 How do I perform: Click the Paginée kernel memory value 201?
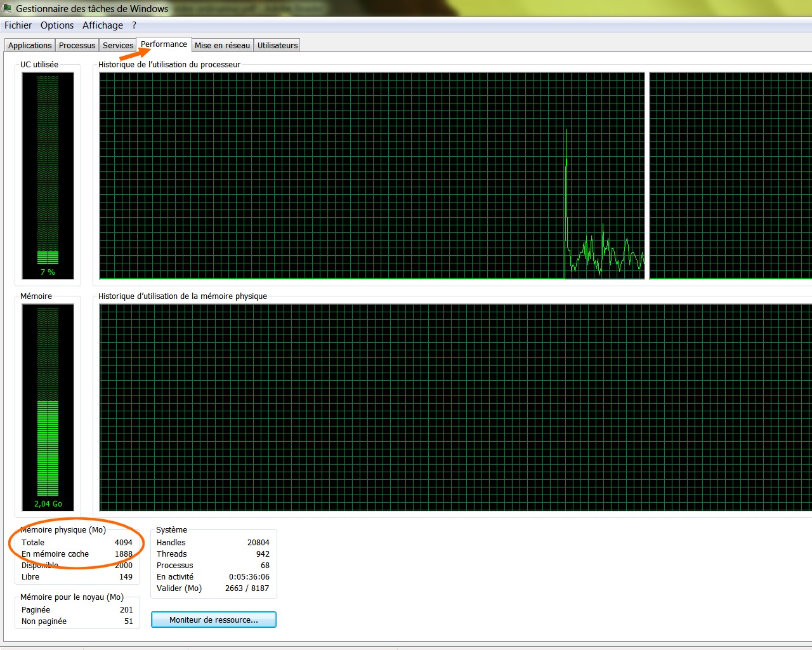pos(126,610)
